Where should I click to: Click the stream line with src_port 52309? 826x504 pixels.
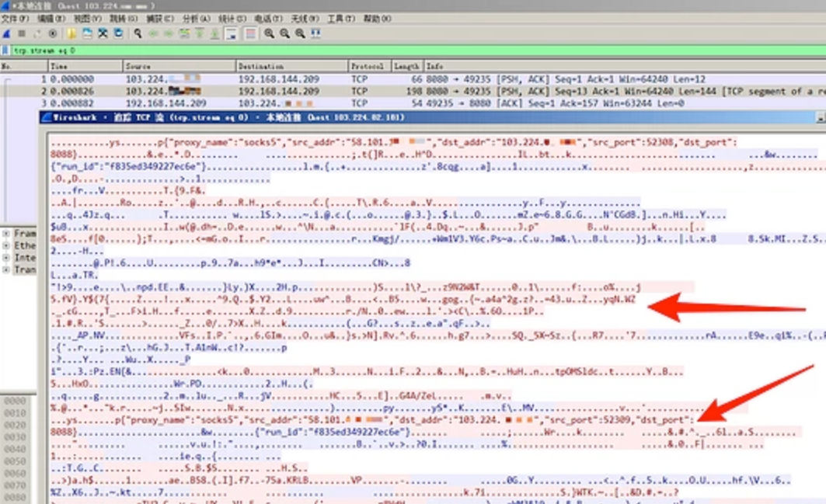(373, 419)
